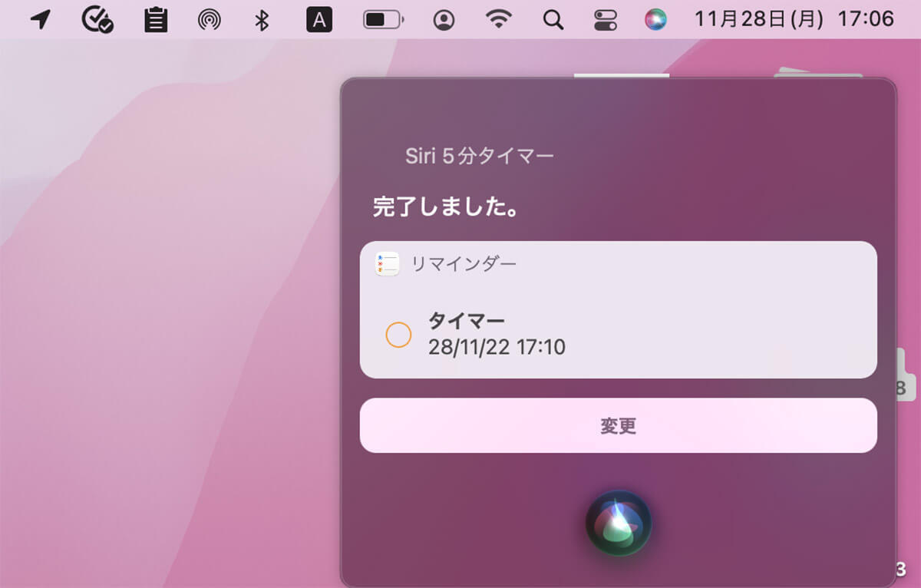This screenshot has width=921, height=588.
Task: Show battery status menu
Action: point(383,19)
